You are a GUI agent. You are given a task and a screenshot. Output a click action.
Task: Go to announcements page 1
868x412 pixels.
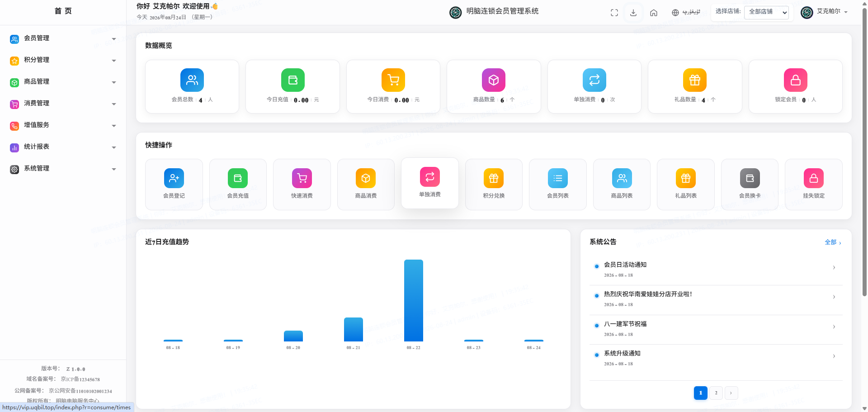[700, 393]
